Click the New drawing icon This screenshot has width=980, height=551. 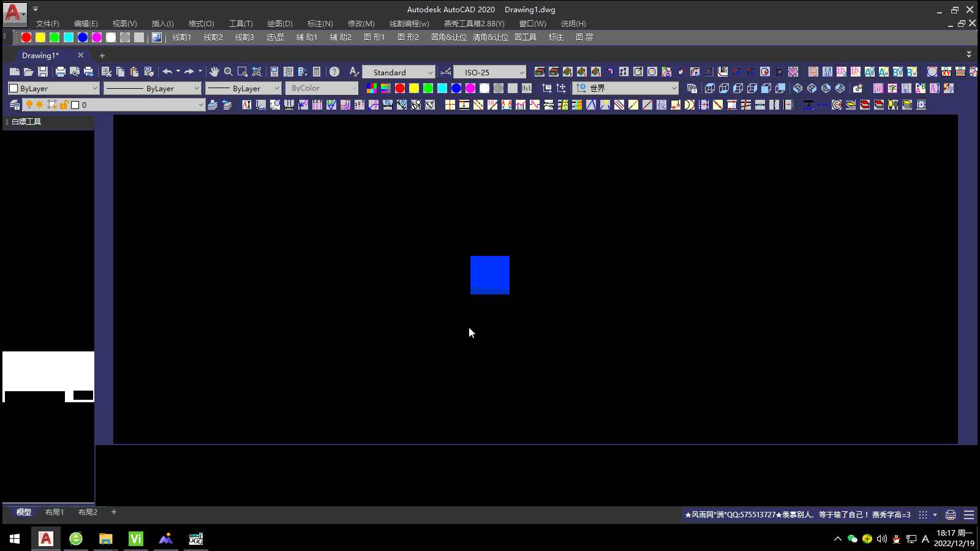(x=15, y=72)
